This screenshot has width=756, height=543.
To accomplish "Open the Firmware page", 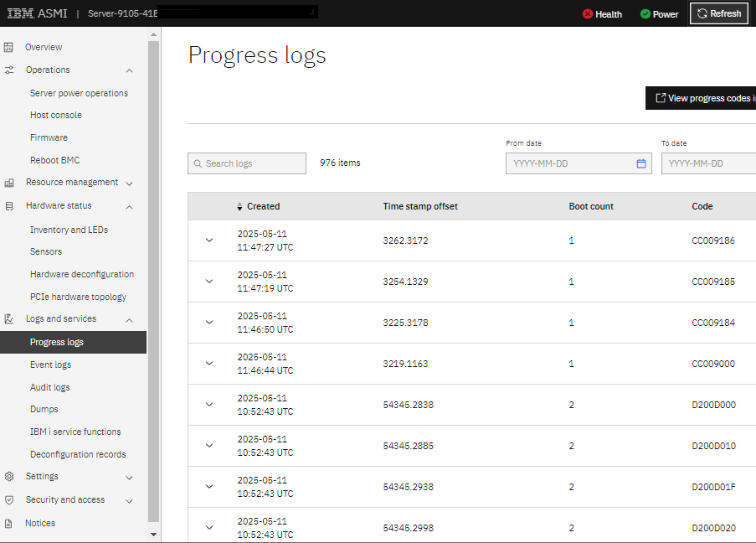I will pos(49,137).
